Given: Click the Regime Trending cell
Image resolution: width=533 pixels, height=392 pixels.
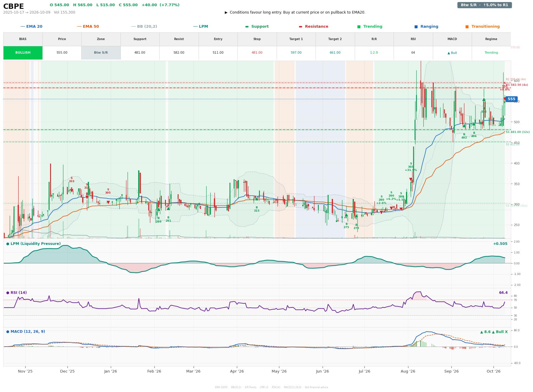Looking at the screenshot, I should point(491,53).
